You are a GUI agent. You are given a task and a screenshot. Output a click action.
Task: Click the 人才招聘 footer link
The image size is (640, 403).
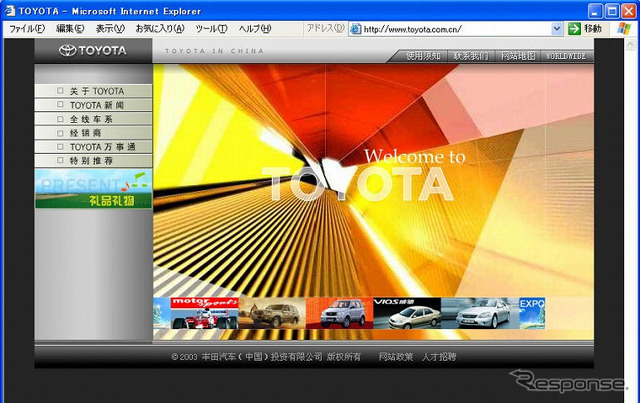pyautogui.click(x=439, y=357)
